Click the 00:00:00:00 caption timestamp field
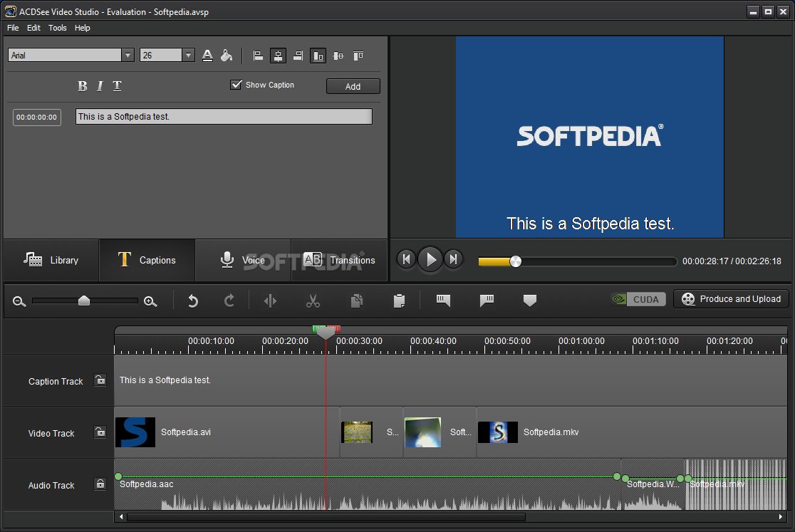This screenshot has height=532, width=795. [x=36, y=117]
